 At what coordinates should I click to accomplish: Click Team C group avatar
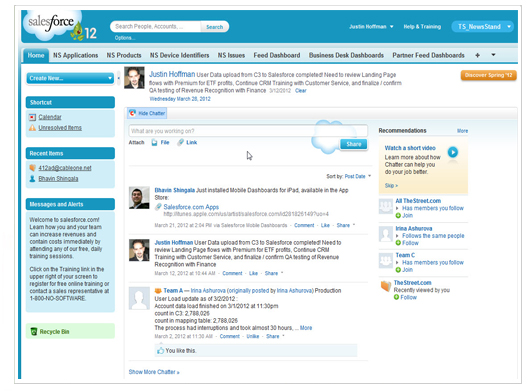(x=386, y=260)
